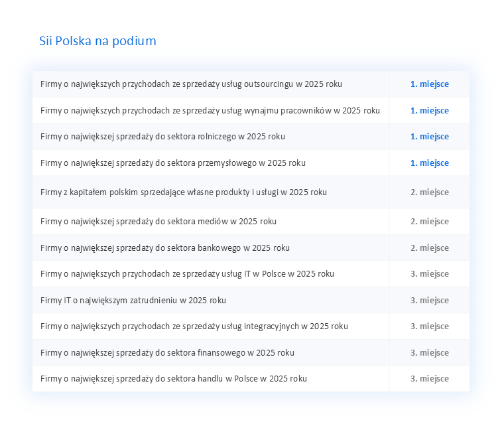Select the 'Sii Polska na podium' heading

(97, 41)
